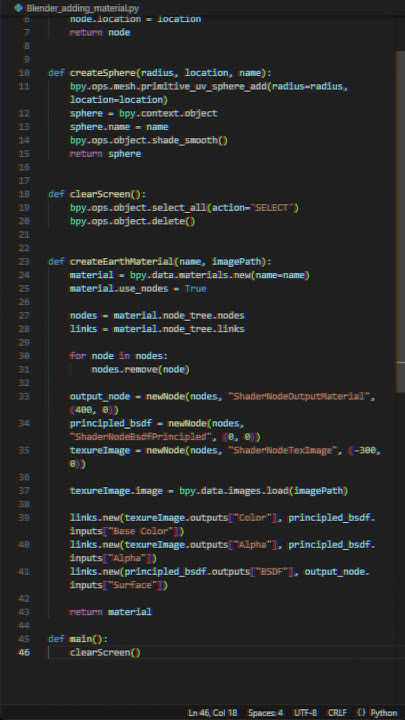Click the 'for node in nodes:' line

point(119,356)
